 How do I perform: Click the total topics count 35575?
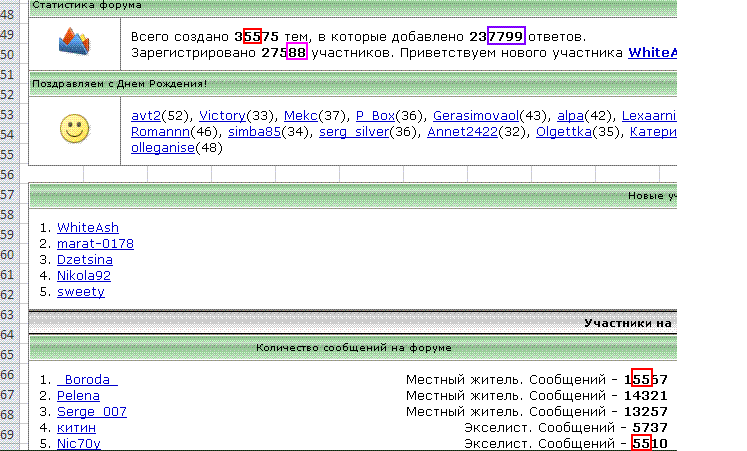coord(256,37)
